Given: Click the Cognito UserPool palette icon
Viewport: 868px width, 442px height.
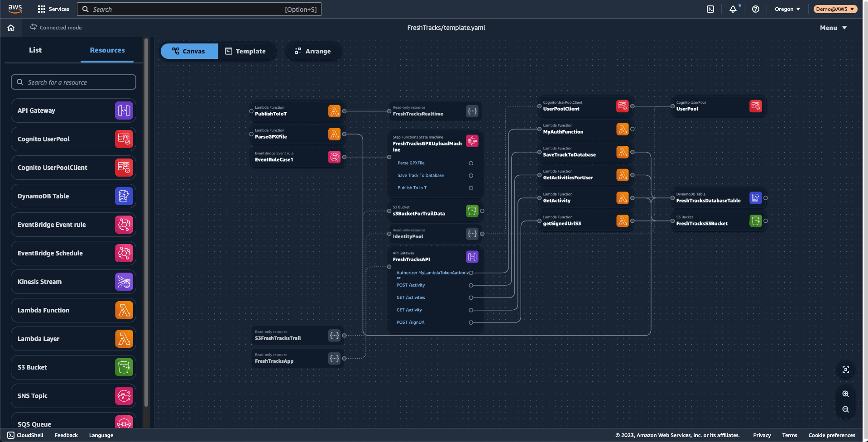Looking at the screenshot, I should [x=124, y=139].
